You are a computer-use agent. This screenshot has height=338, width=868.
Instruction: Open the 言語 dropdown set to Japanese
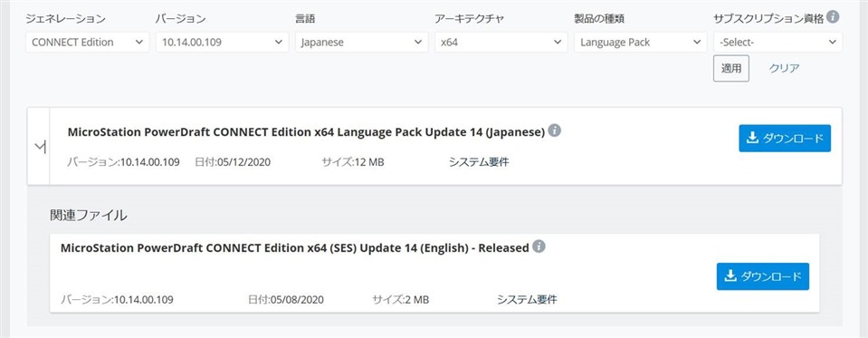tap(361, 42)
